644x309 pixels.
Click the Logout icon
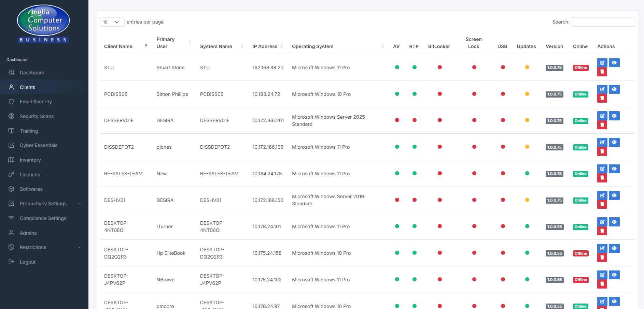(x=11, y=262)
